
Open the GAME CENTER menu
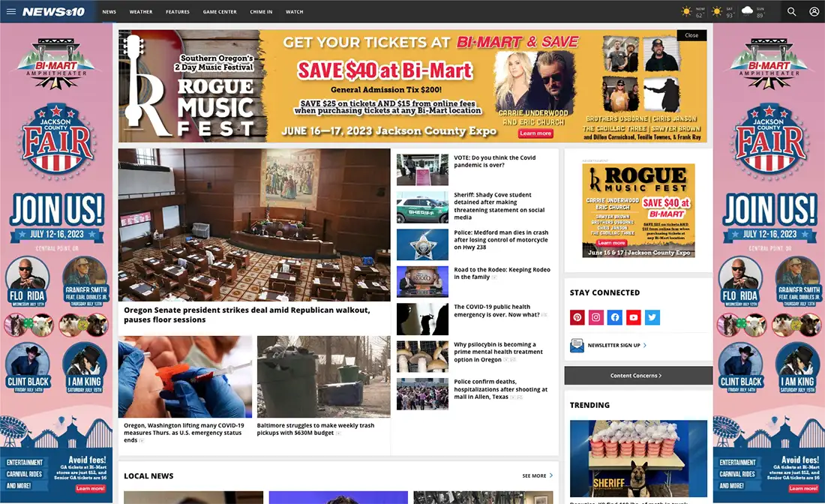pos(220,11)
